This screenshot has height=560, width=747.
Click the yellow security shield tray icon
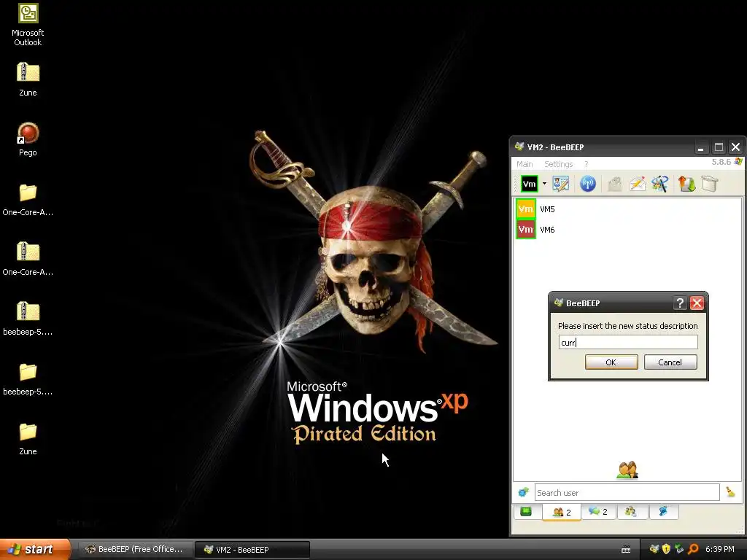click(667, 549)
